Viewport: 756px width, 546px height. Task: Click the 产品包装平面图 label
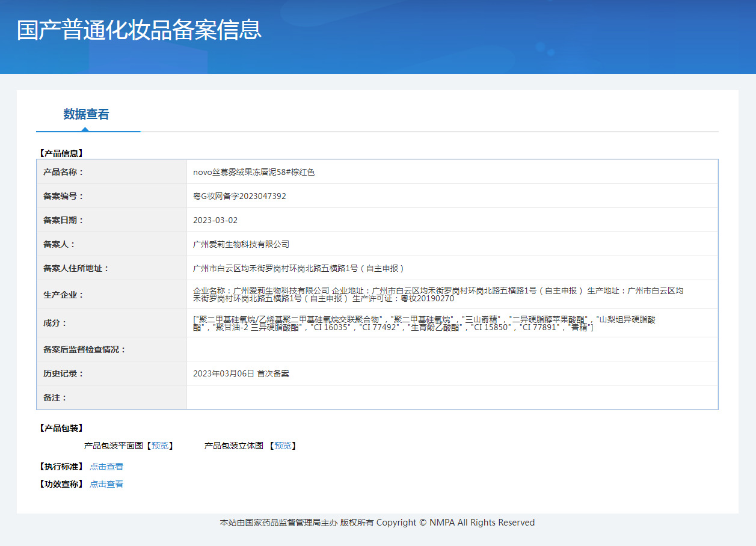pyautogui.click(x=114, y=446)
